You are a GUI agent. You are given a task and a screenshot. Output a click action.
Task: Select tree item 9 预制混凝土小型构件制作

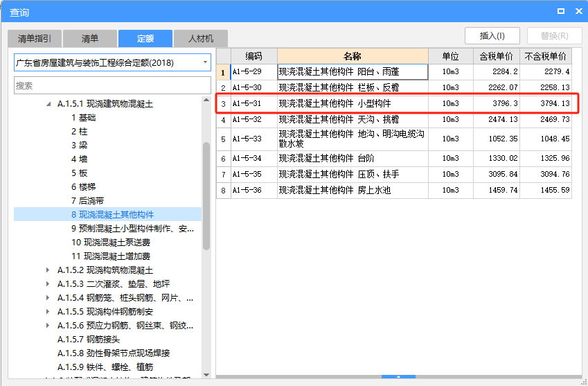coord(133,229)
